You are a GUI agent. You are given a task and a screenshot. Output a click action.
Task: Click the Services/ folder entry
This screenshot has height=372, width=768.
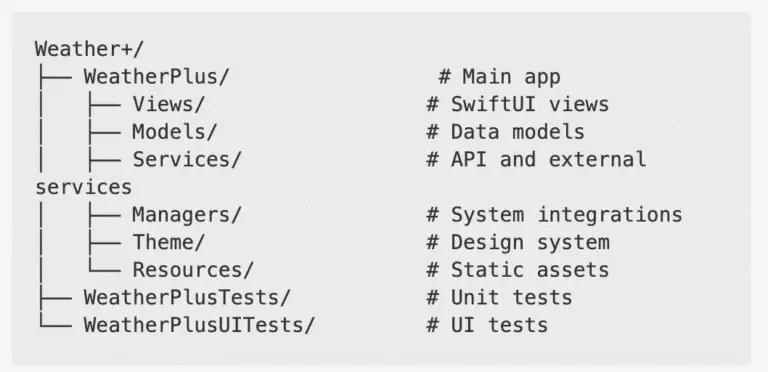pyautogui.click(x=187, y=160)
